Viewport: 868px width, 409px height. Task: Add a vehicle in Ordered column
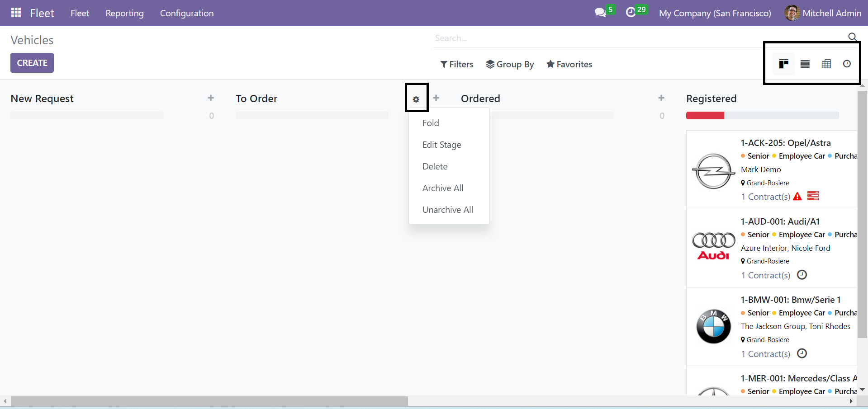[x=661, y=98]
